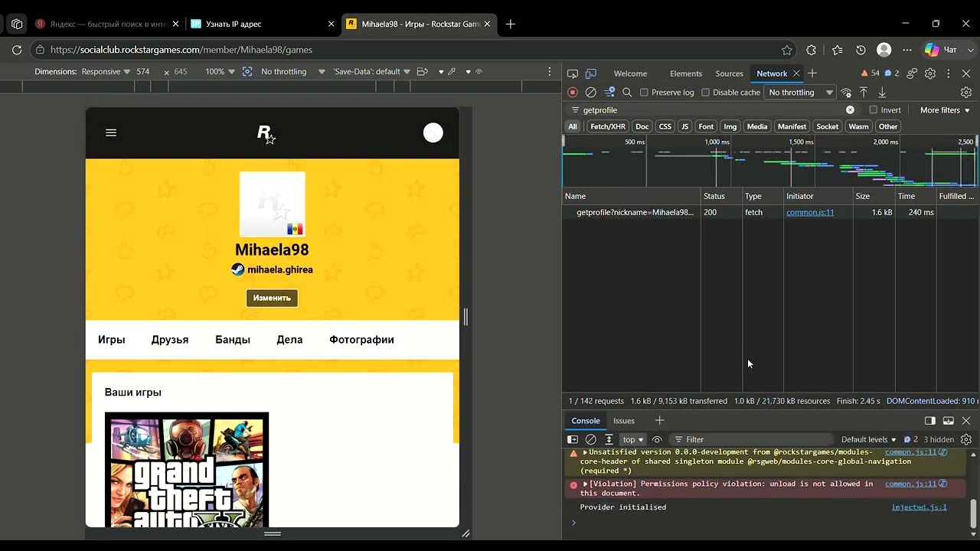Screen dimensions: 980x551
Task: Stop recording the network log
Action: point(572,93)
